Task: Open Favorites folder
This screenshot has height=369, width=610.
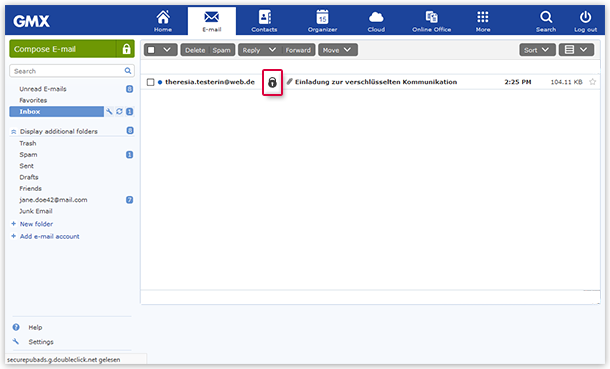Action: (x=33, y=100)
